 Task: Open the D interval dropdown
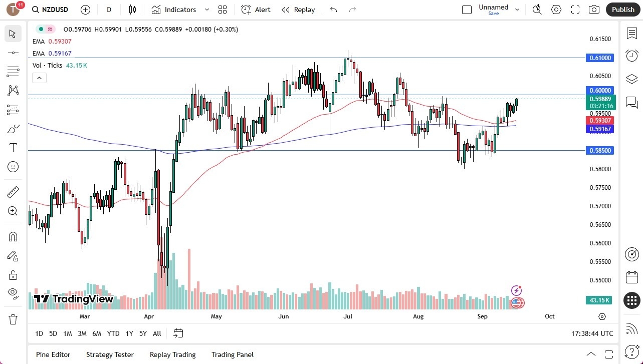click(x=109, y=9)
